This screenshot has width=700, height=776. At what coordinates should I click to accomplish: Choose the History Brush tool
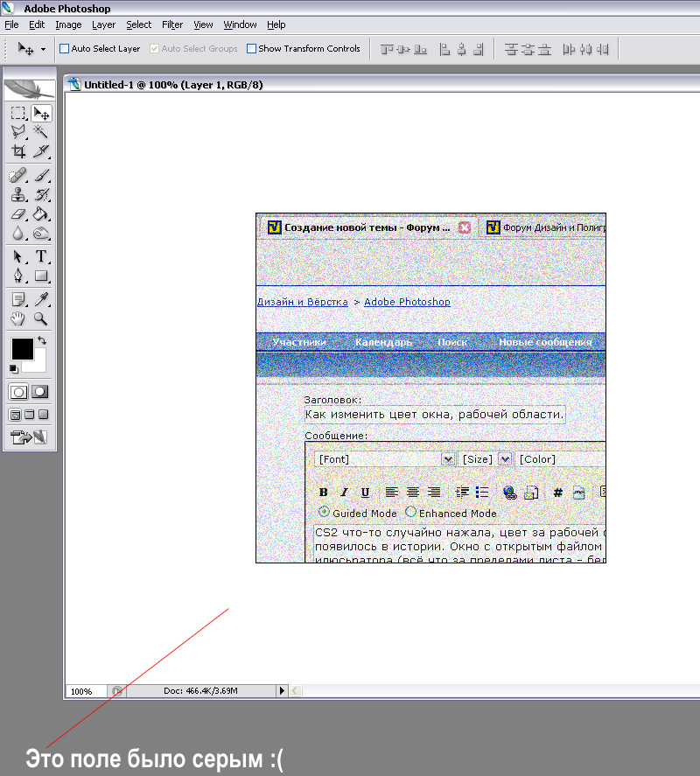click(x=41, y=194)
